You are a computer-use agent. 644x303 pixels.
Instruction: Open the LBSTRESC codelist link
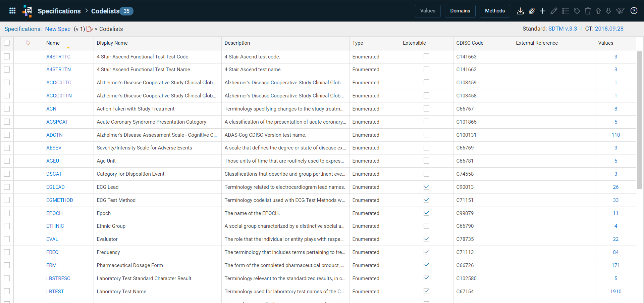(x=58, y=278)
